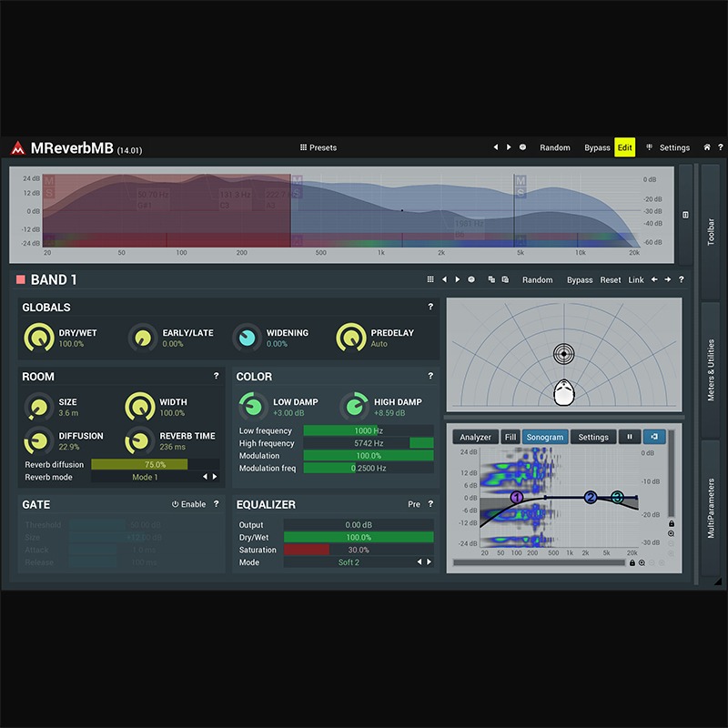Toggle Equalizer Pre mode
The height and width of the screenshot is (728, 728).
pyautogui.click(x=414, y=504)
